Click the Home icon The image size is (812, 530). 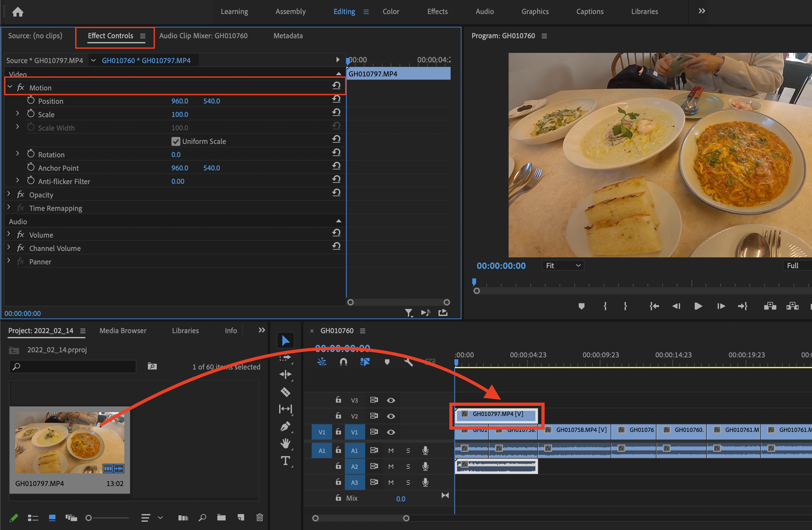coord(18,12)
